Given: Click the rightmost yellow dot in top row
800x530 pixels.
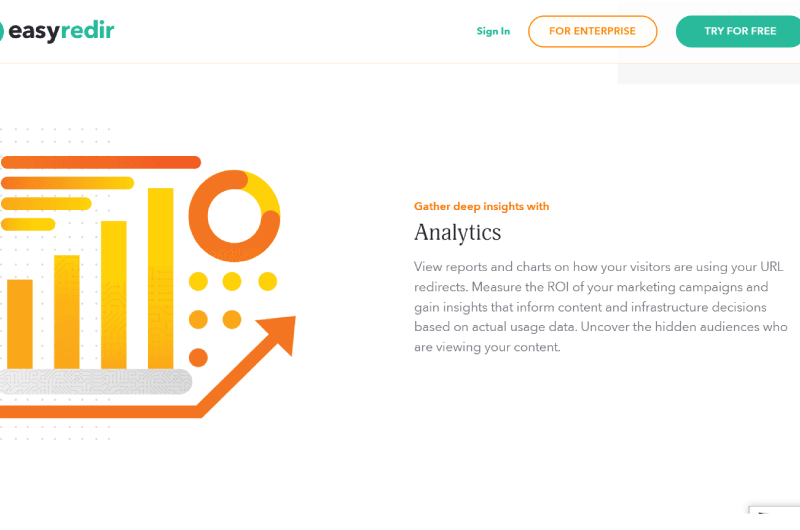Looking at the screenshot, I should [268, 281].
